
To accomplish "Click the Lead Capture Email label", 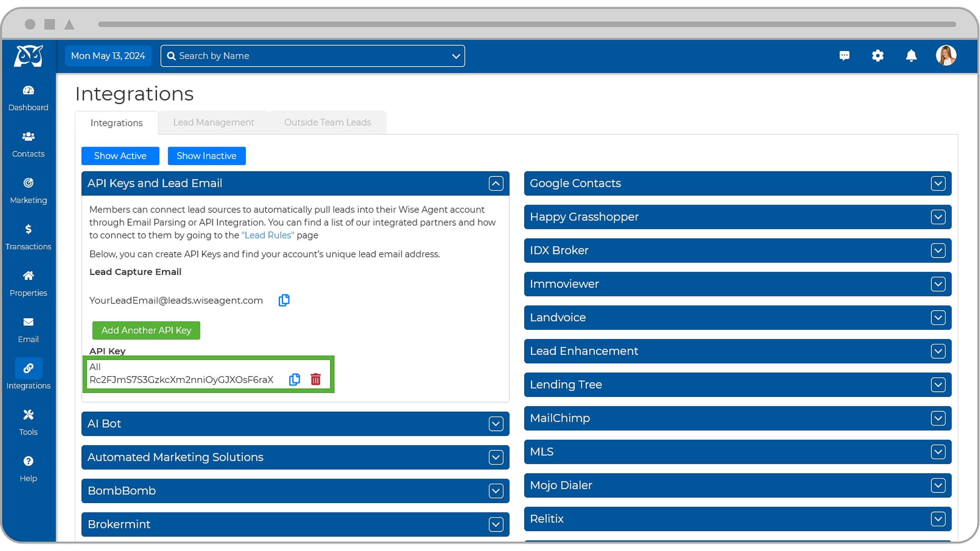I will pos(136,272).
